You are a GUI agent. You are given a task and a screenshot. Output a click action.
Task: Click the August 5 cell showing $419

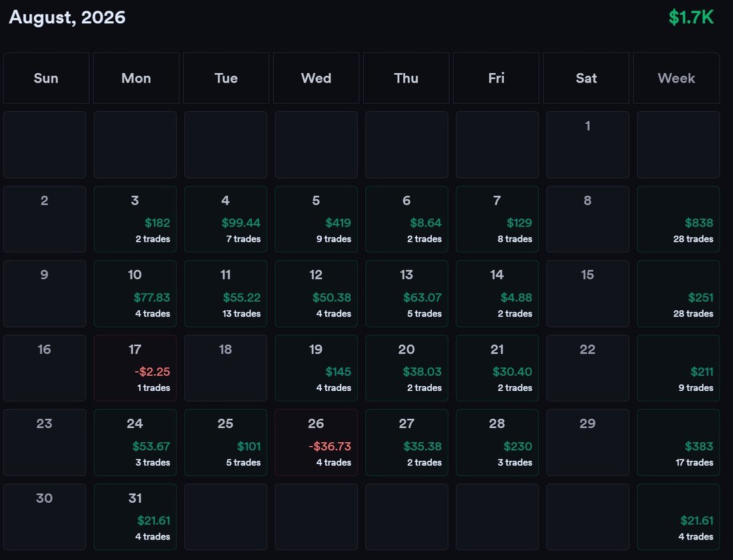click(316, 219)
